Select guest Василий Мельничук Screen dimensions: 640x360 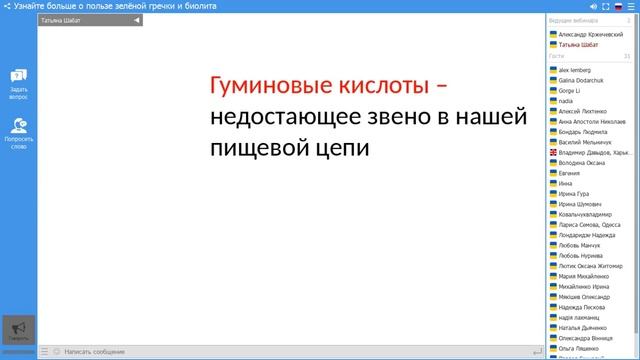pos(585,142)
